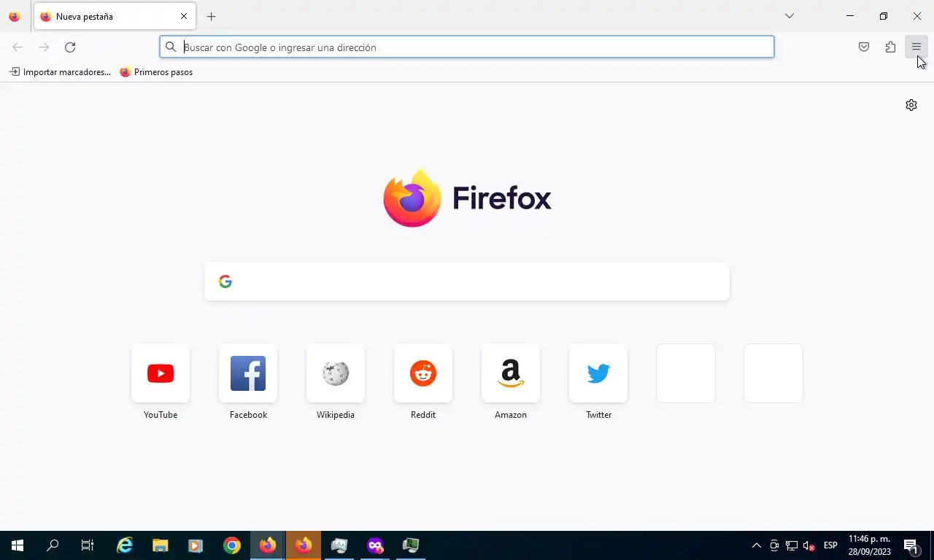Launch Internet Explorer from the taskbar
Image resolution: width=934 pixels, height=560 pixels.
125,545
